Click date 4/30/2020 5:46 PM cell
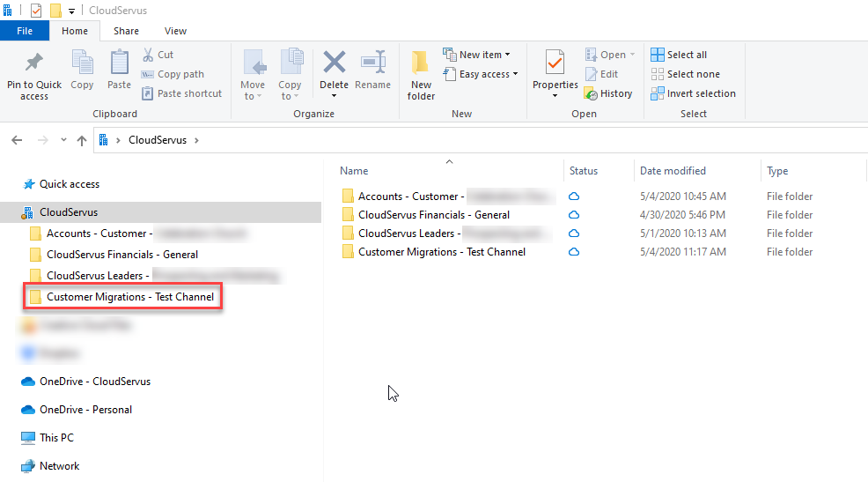The image size is (868, 482). (682, 215)
